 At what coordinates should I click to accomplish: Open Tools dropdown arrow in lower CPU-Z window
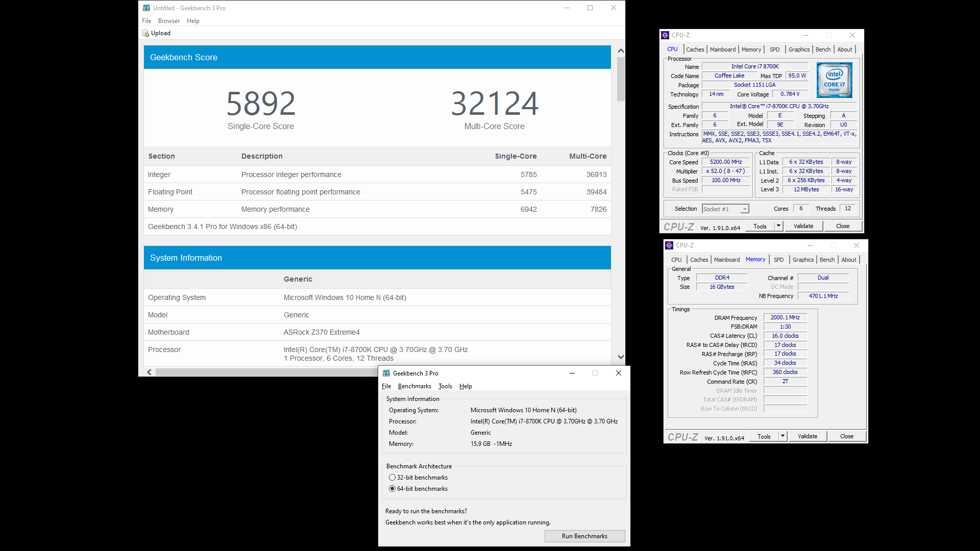tap(782, 436)
